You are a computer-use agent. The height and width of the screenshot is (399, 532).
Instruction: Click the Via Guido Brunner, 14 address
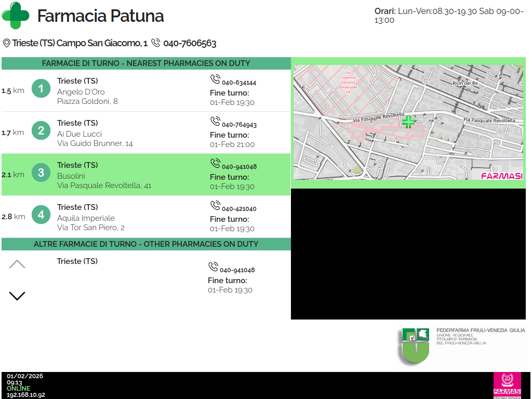(x=95, y=143)
